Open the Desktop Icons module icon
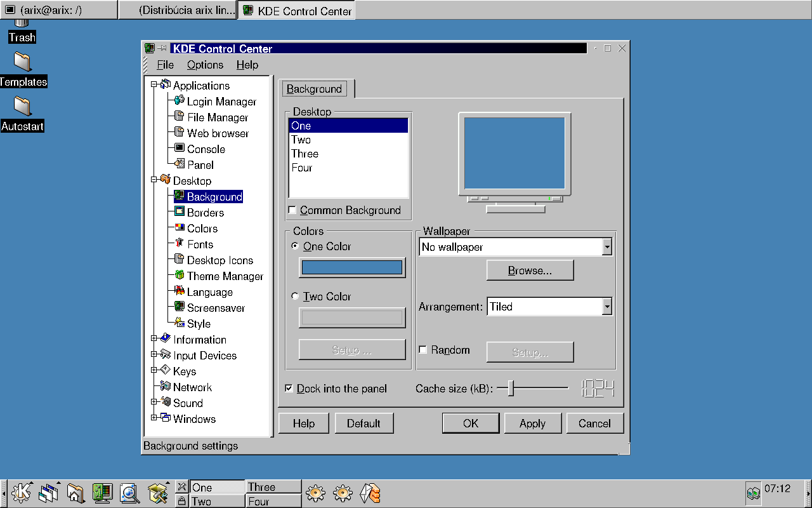812x508 pixels. (x=180, y=260)
